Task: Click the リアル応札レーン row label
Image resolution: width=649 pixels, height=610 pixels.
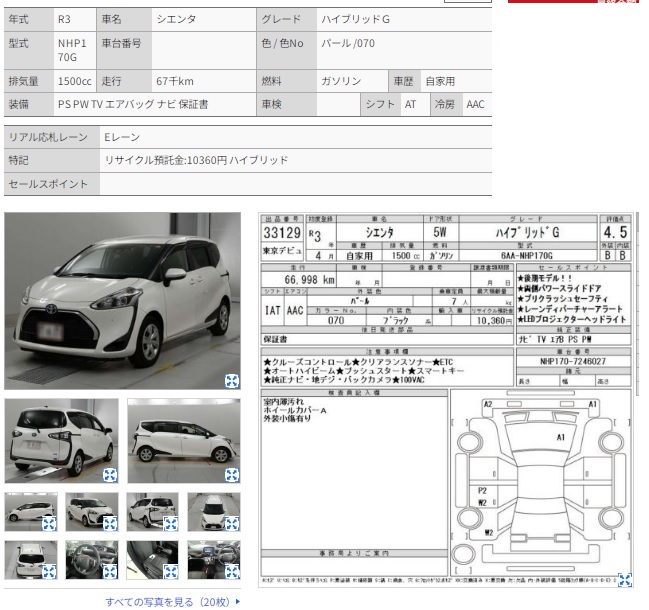Action: (52, 137)
